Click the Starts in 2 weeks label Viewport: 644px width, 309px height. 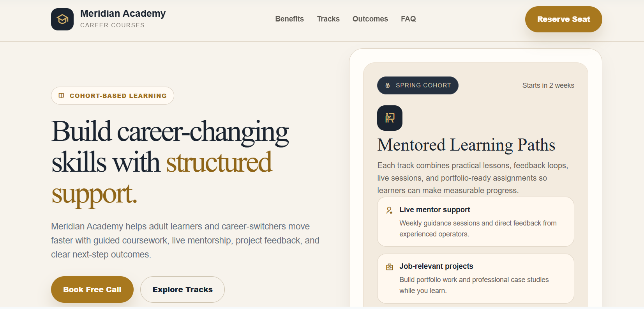click(x=548, y=85)
